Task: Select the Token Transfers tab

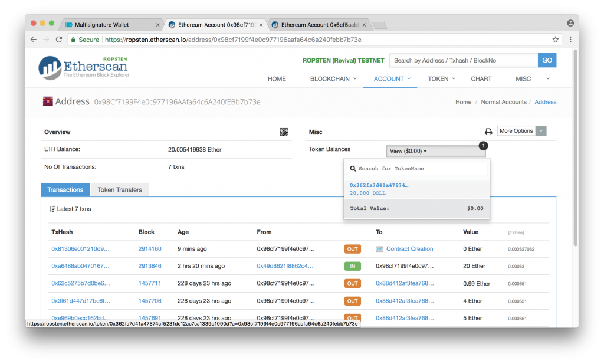Action: point(120,189)
